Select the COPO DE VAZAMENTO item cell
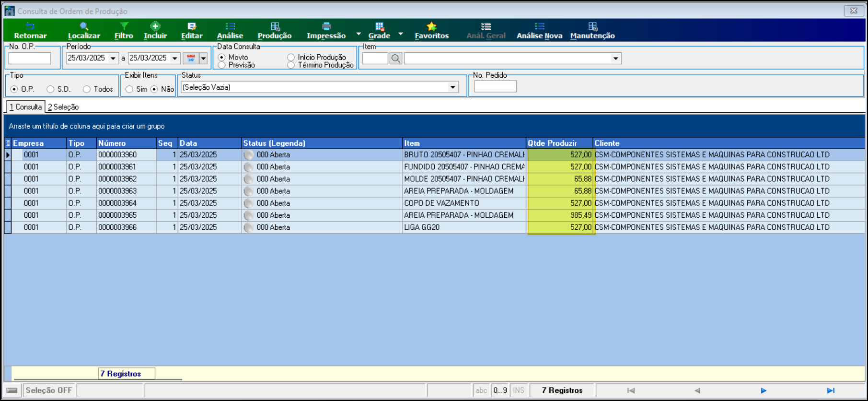The width and height of the screenshot is (868, 401). pos(464,203)
